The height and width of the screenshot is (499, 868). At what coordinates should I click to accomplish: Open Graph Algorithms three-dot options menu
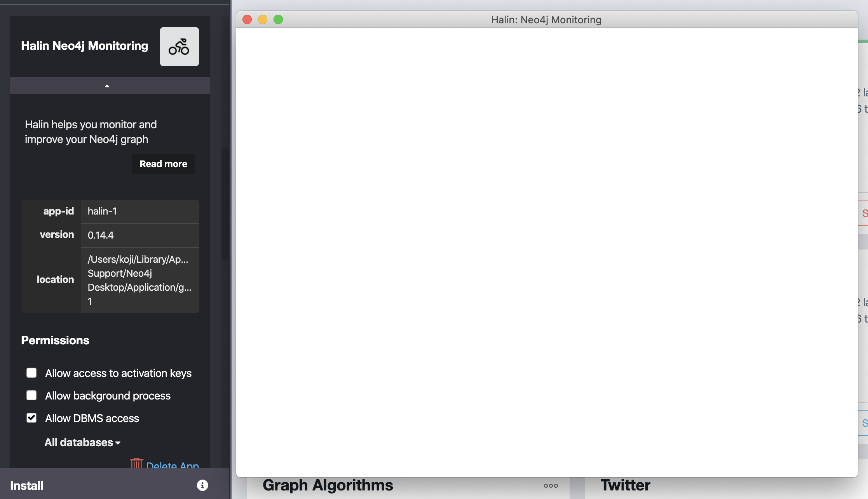(551, 485)
